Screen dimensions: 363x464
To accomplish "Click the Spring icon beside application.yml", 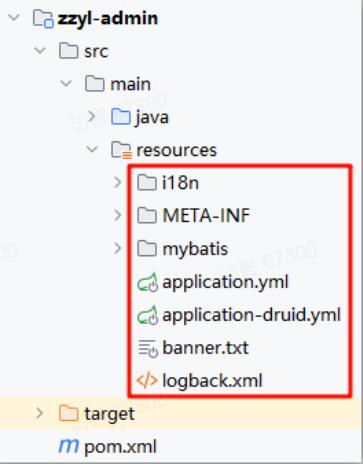I will pyautogui.click(x=147, y=282).
